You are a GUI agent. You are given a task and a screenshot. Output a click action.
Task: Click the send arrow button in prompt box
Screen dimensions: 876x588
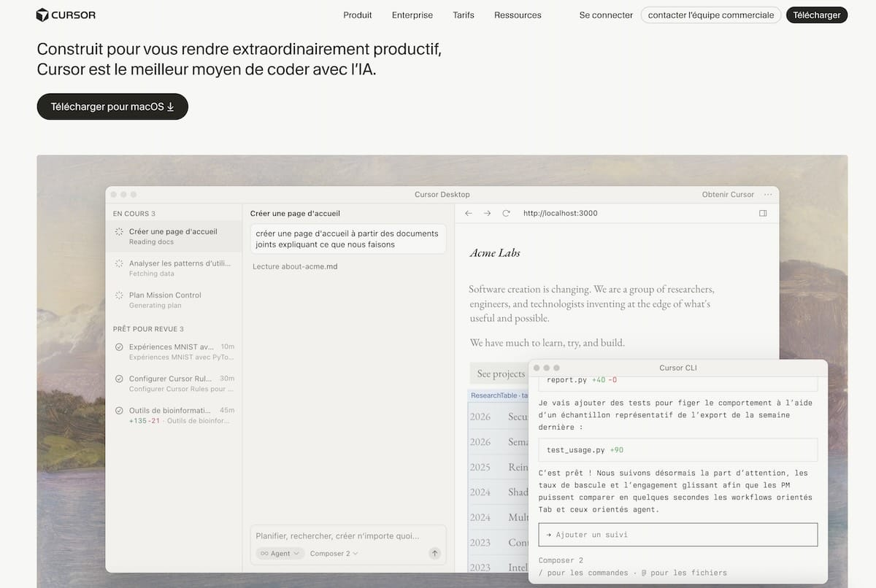(x=435, y=554)
